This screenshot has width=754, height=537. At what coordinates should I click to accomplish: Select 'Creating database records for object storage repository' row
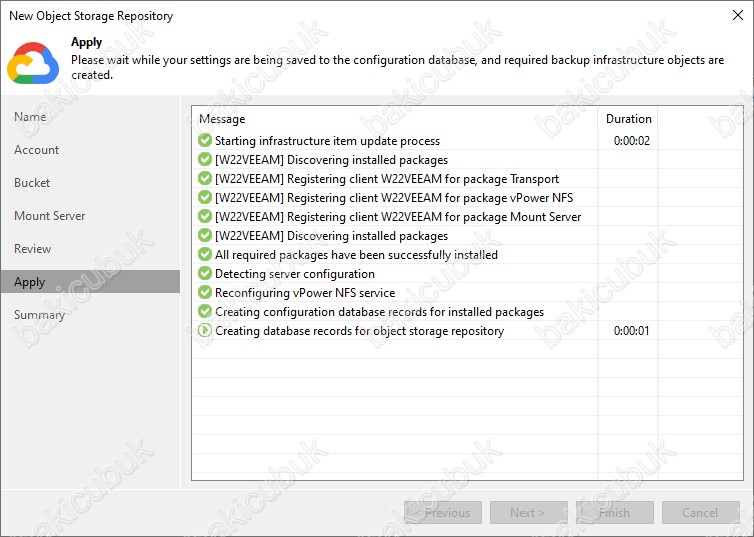click(x=467, y=330)
